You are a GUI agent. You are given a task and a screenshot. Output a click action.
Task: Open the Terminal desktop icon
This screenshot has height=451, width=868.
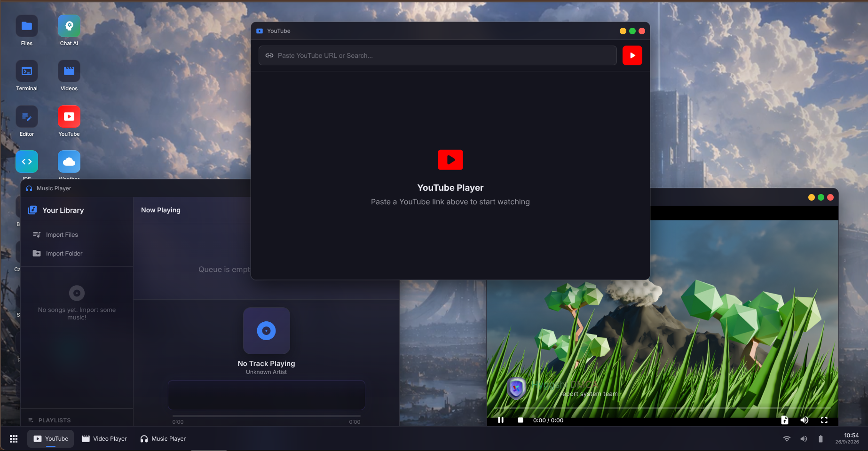(x=27, y=71)
